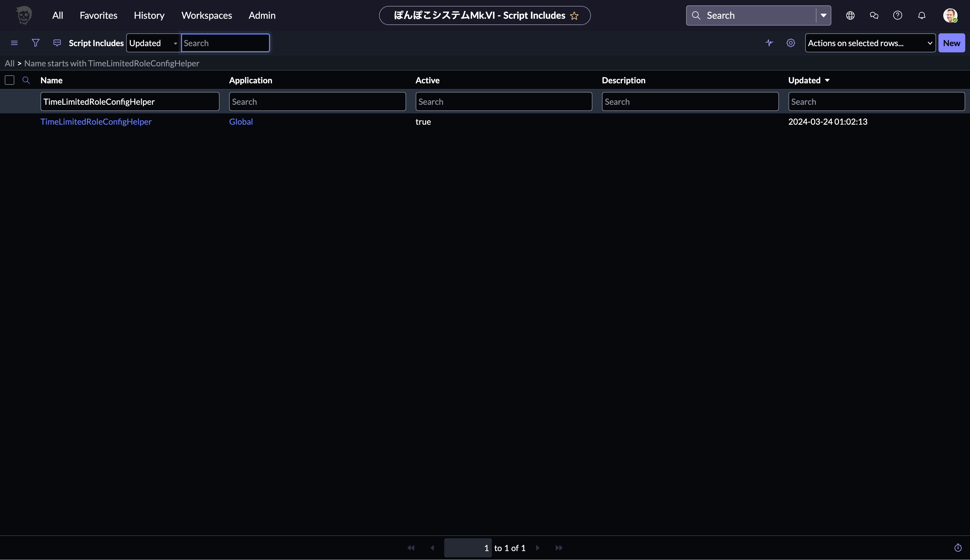
Task: Open the Workspaces menu
Action: (206, 15)
